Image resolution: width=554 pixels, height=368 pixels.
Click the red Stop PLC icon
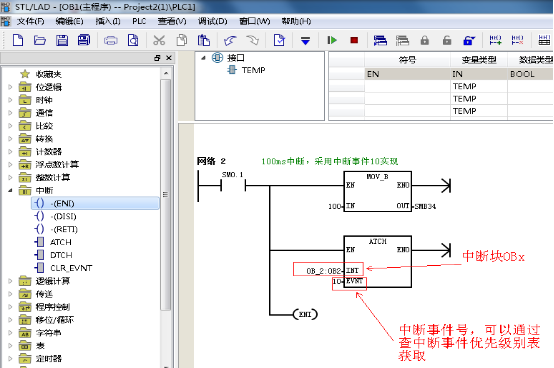click(x=354, y=40)
